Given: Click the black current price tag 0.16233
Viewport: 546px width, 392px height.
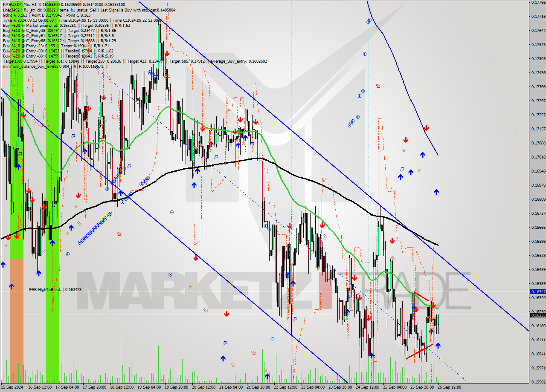Looking at the screenshot, I should (x=537, y=315).
